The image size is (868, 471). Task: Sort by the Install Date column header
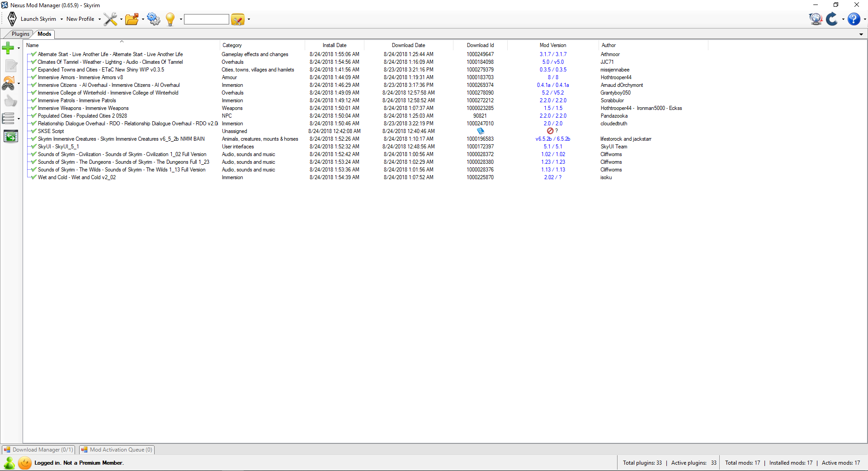[x=335, y=45]
